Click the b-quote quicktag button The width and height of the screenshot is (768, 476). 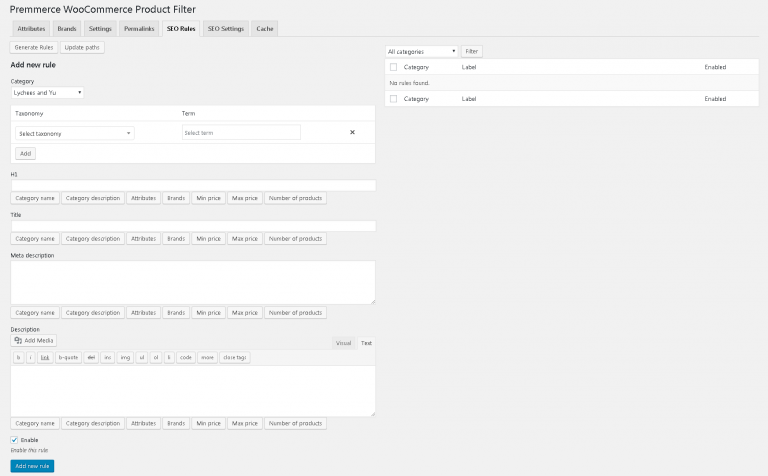click(x=68, y=357)
